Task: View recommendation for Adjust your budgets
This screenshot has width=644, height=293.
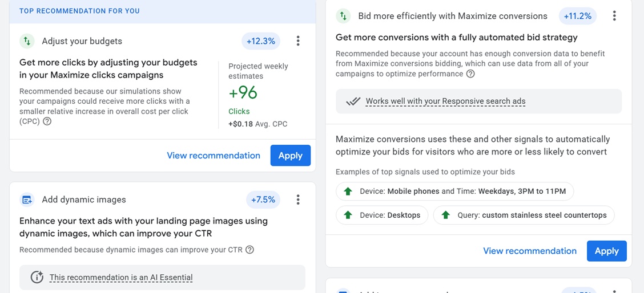Action: [x=214, y=156]
